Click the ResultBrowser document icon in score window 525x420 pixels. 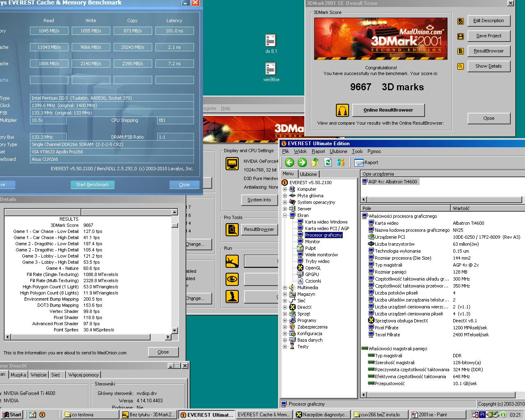[x=461, y=51]
